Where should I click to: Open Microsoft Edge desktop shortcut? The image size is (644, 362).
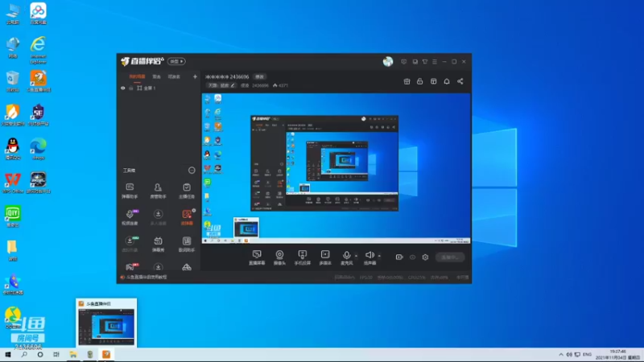[x=38, y=149]
